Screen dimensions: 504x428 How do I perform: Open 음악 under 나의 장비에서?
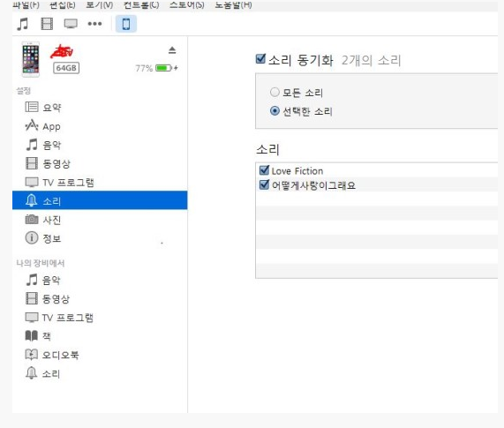100,281
